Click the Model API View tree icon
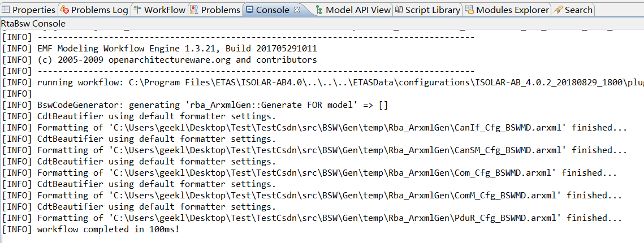The width and height of the screenshot is (644, 243). click(x=319, y=10)
